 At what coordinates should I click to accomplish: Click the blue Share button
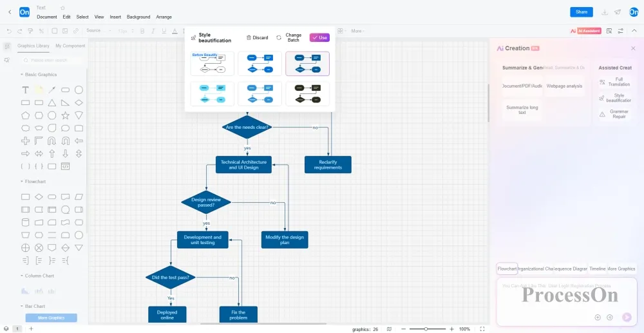tap(581, 12)
